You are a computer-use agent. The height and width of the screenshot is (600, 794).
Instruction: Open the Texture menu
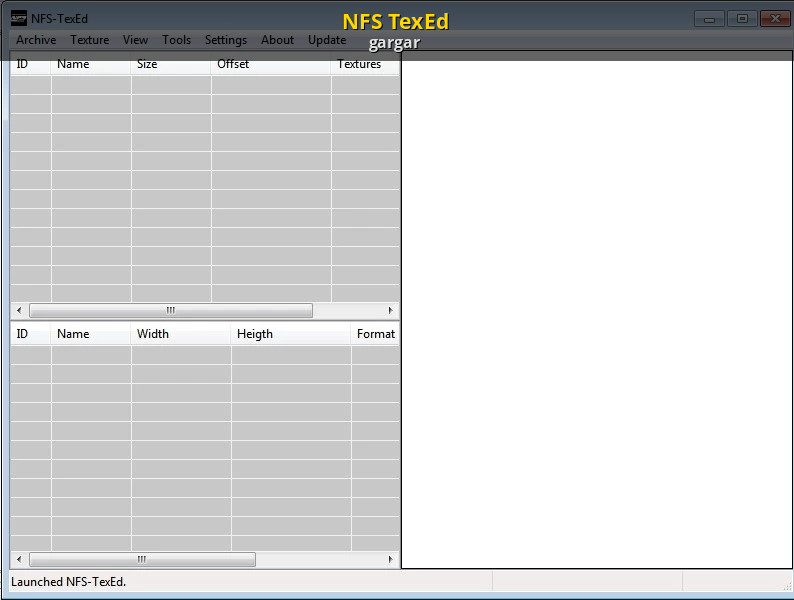pyautogui.click(x=89, y=40)
